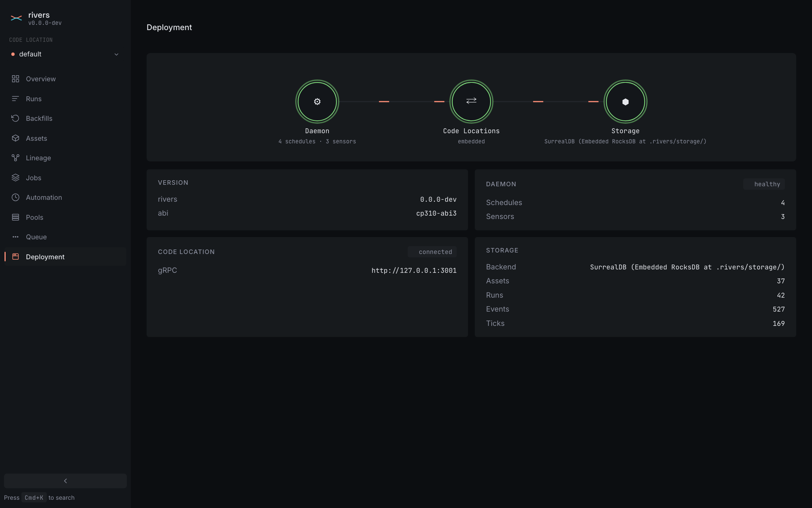Click the Runs count 42
The height and width of the screenshot is (508, 812).
pos(781,295)
